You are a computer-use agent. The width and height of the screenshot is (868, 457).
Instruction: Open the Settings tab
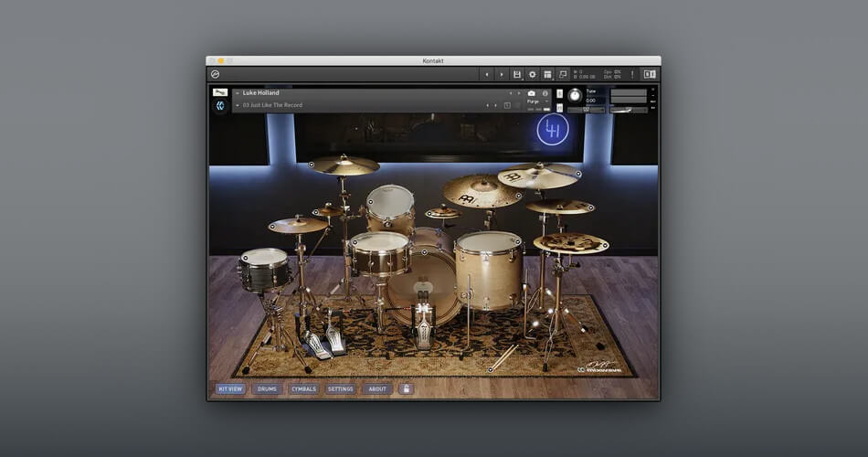tap(341, 388)
